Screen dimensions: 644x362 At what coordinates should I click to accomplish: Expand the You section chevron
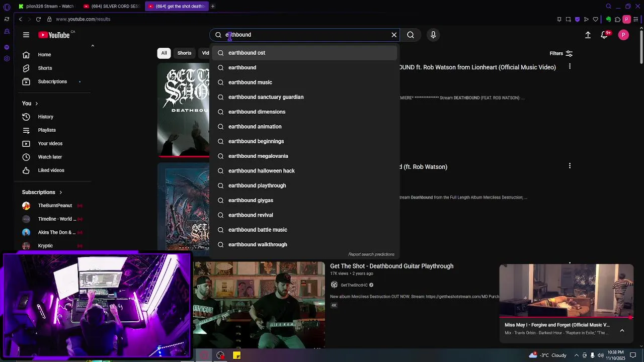tap(36, 104)
